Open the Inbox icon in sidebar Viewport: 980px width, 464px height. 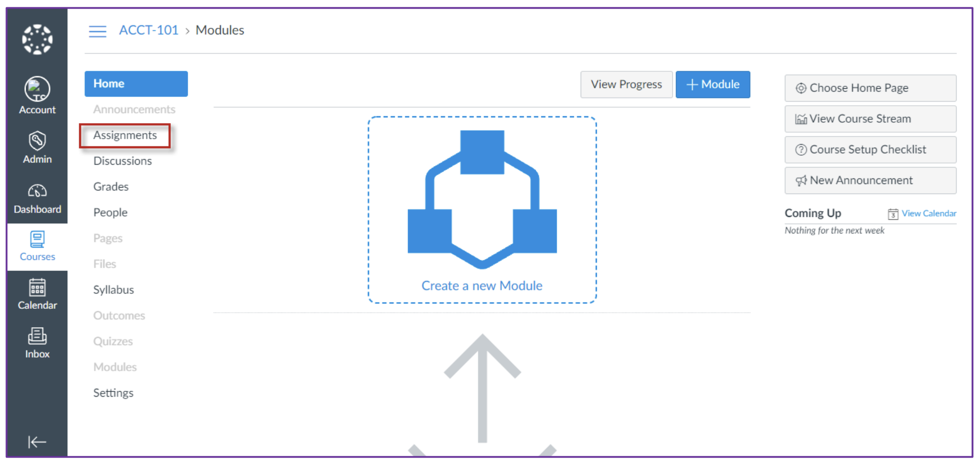click(37, 336)
